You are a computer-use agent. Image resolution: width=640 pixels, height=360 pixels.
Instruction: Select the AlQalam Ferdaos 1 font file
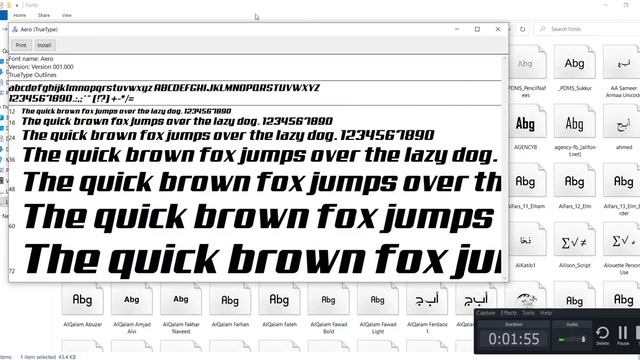click(x=427, y=308)
